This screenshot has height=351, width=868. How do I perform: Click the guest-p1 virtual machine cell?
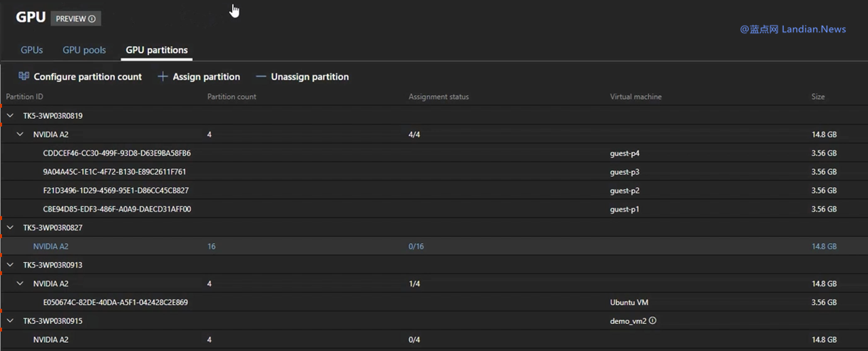[625, 209]
